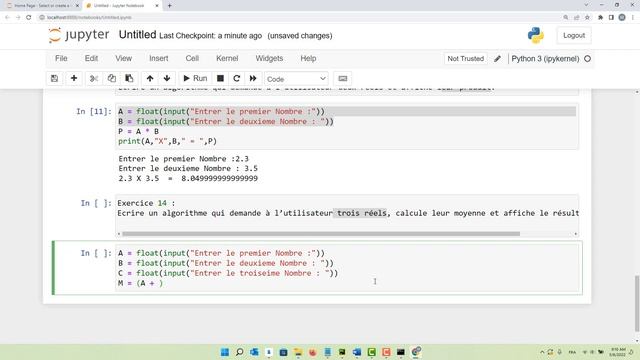This screenshot has height=360, width=640.
Task: Move selected cell down
Action: coord(167,78)
